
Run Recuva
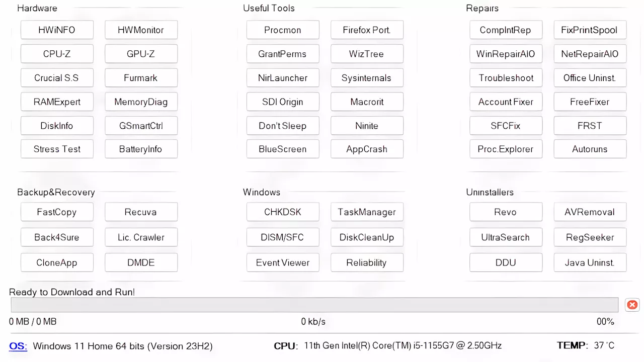[x=141, y=212]
